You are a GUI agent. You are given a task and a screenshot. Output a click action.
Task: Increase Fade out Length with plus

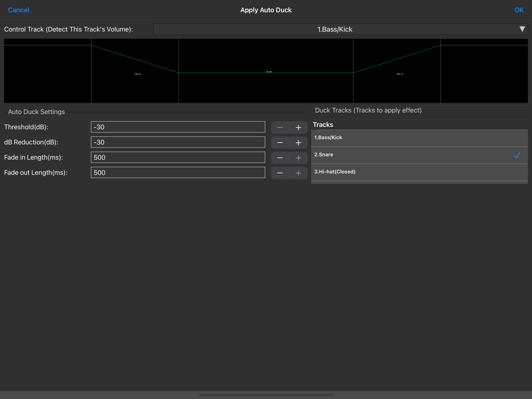[298, 173]
